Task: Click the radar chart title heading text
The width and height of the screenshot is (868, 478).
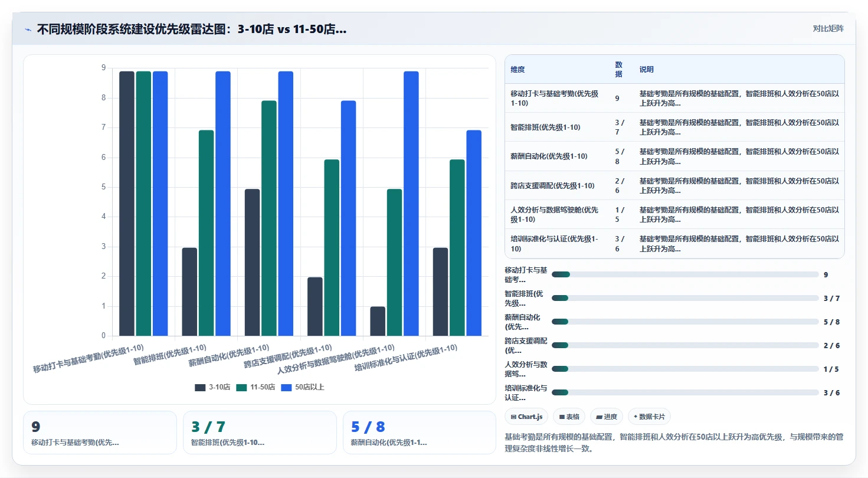Action: pos(192,30)
